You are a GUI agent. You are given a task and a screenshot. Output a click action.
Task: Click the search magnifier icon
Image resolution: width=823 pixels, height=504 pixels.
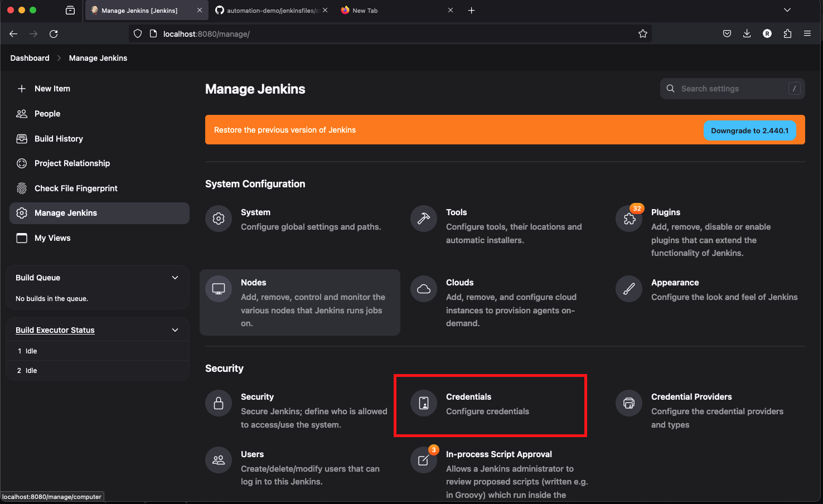click(x=671, y=89)
